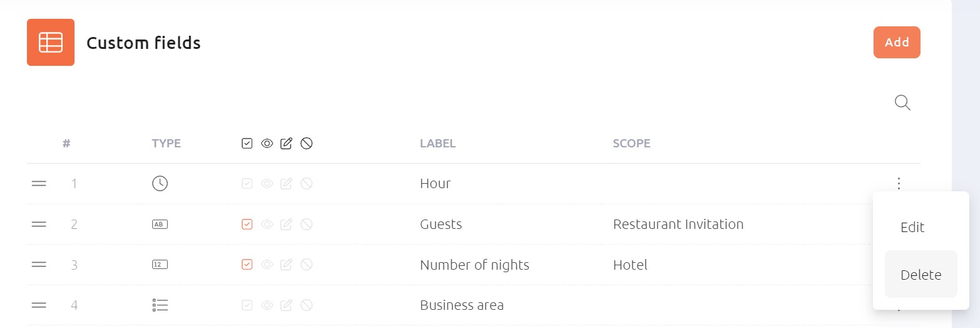Select Delete from the context menu

point(921,275)
